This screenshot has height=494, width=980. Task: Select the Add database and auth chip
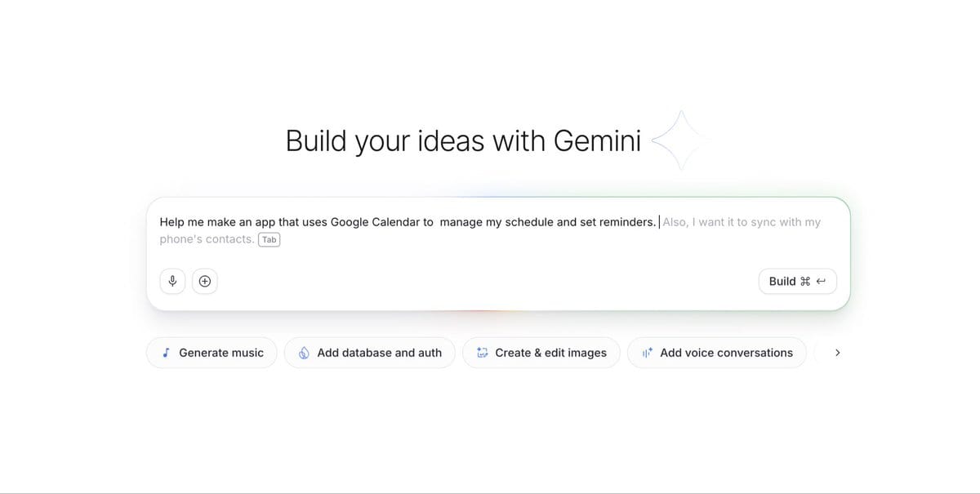(x=370, y=353)
